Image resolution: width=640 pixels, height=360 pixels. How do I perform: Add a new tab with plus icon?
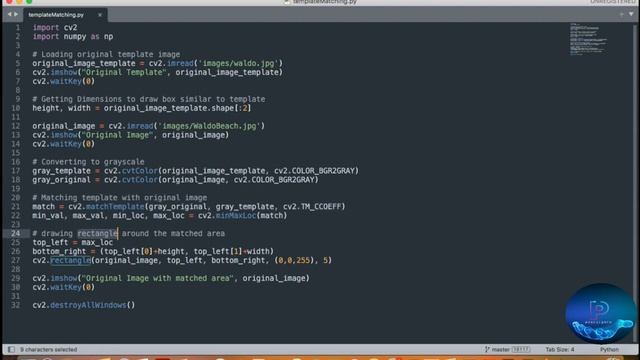[x=621, y=14]
